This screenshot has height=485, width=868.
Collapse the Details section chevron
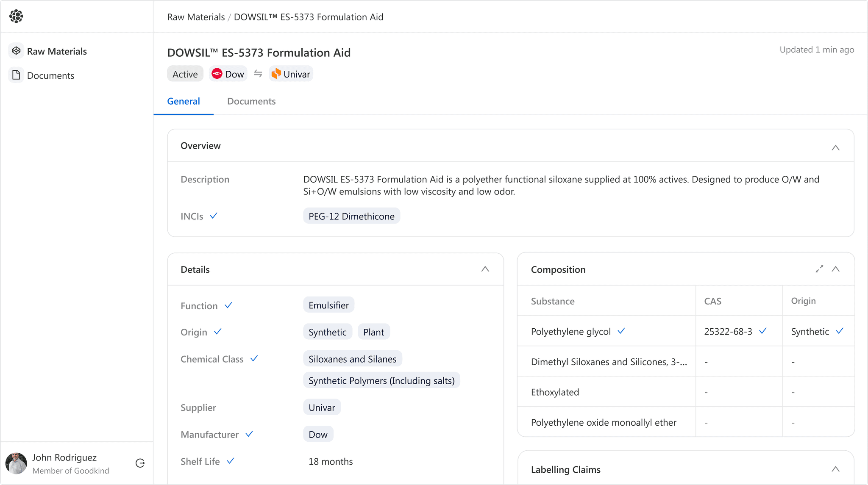(485, 269)
